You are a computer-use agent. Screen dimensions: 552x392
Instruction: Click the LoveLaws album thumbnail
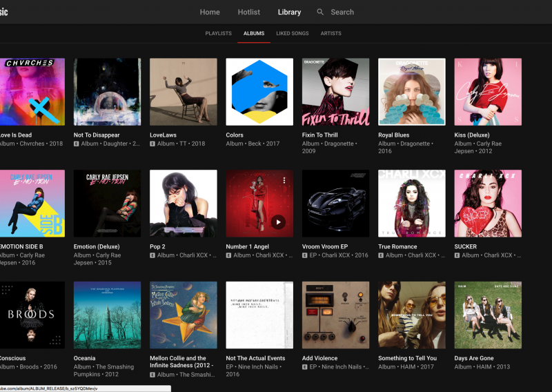[184, 92]
